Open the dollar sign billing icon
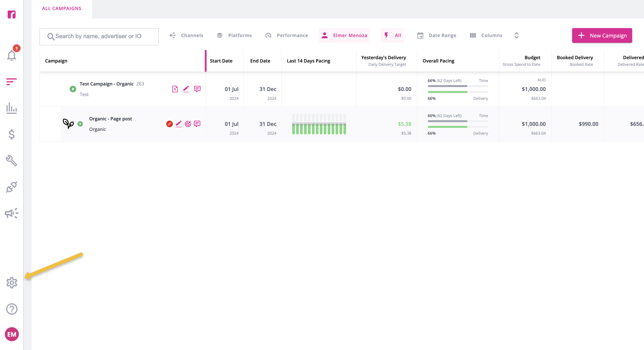The width and height of the screenshot is (644, 350). pos(11,134)
